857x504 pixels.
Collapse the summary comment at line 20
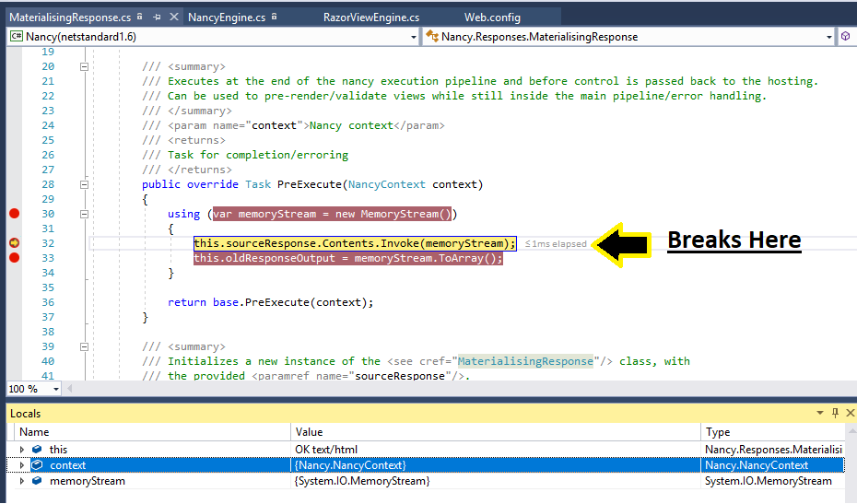click(84, 66)
